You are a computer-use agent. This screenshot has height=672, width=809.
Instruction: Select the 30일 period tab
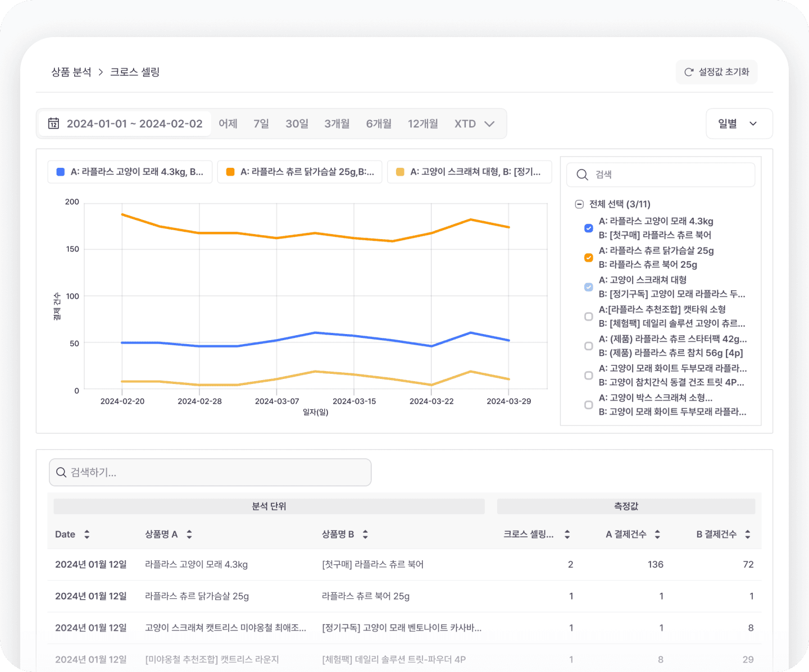pos(297,124)
